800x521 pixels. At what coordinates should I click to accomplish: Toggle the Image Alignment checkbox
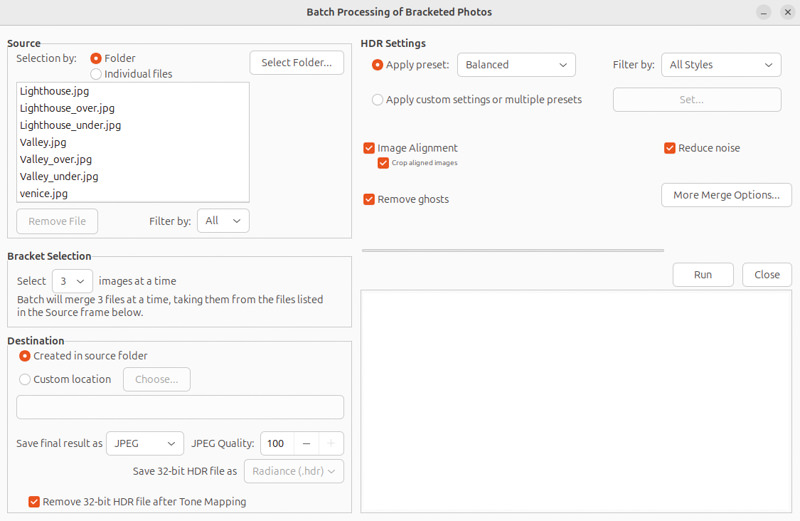pos(370,148)
